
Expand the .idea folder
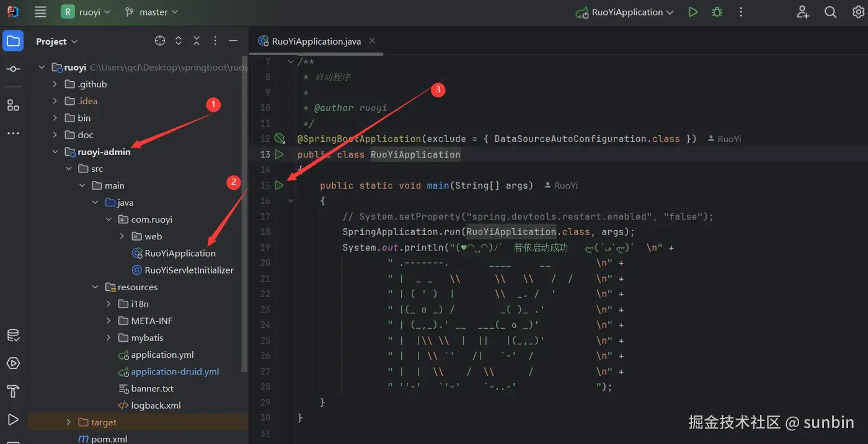pyautogui.click(x=55, y=101)
